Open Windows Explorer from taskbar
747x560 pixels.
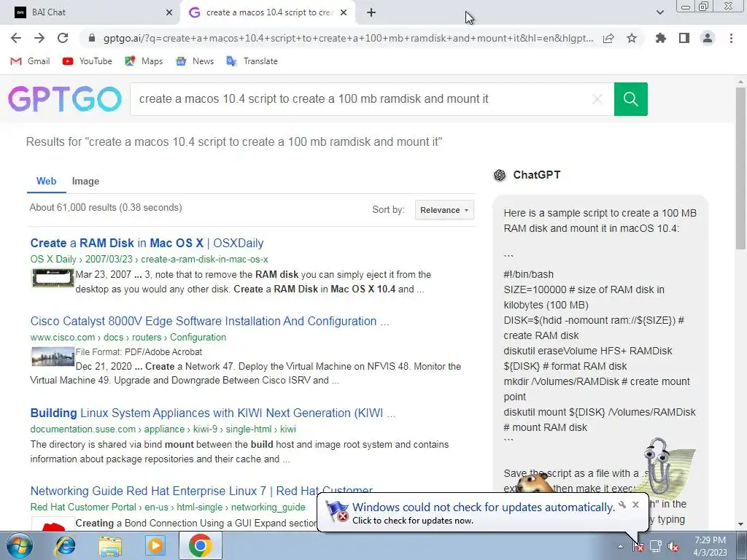click(110, 545)
